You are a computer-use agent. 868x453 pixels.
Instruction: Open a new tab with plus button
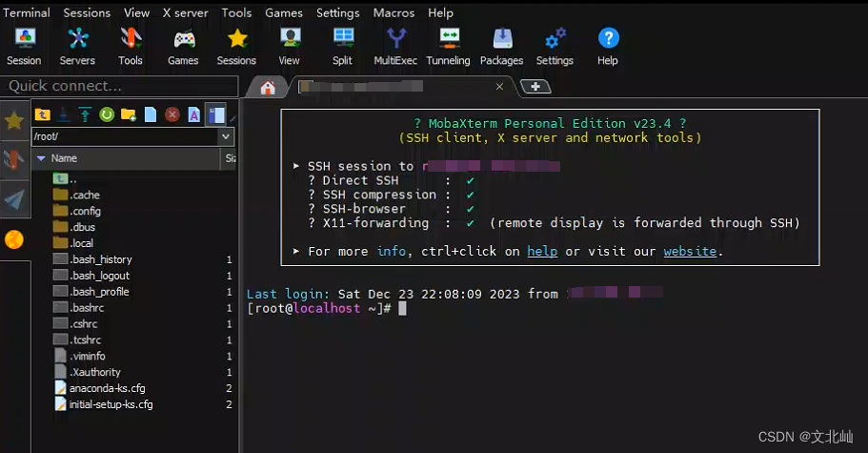click(x=535, y=87)
